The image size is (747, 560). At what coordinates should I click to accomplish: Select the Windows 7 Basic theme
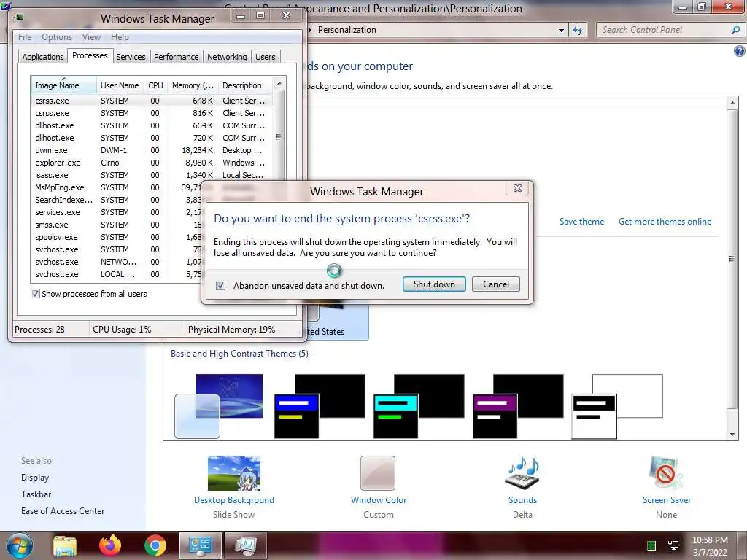pos(219,406)
